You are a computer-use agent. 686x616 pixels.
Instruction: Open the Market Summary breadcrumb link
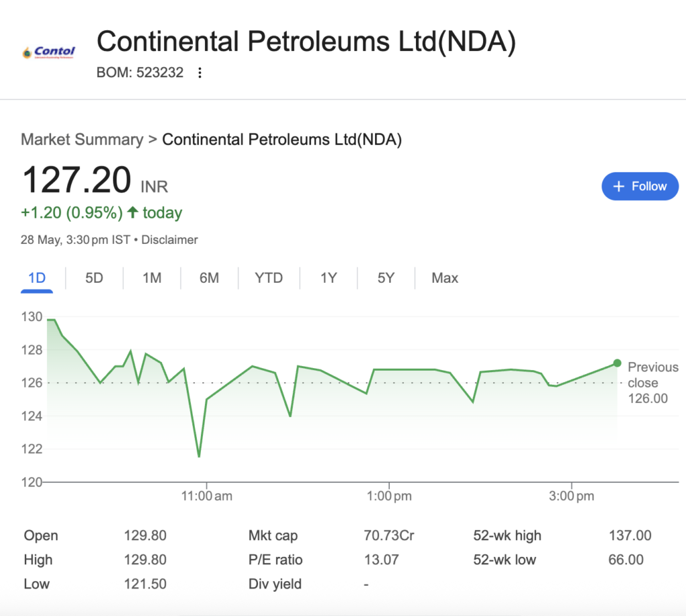tap(82, 139)
